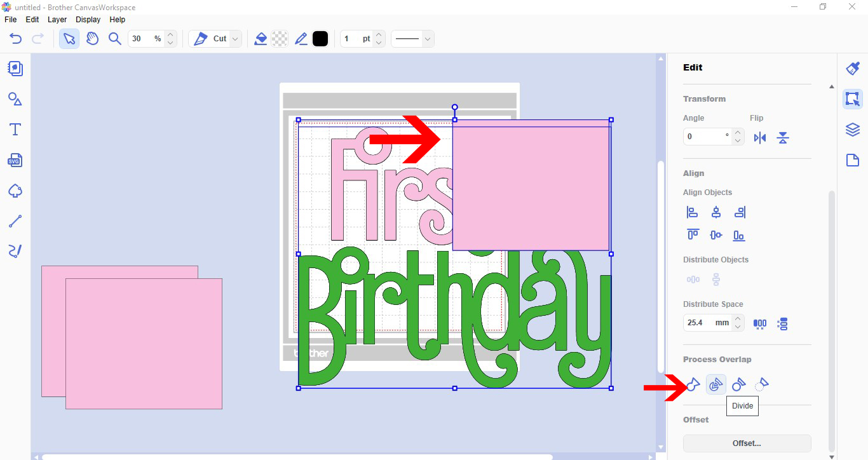Open the line style dropdown
The width and height of the screenshot is (868, 460).
click(x=412, y=39)
